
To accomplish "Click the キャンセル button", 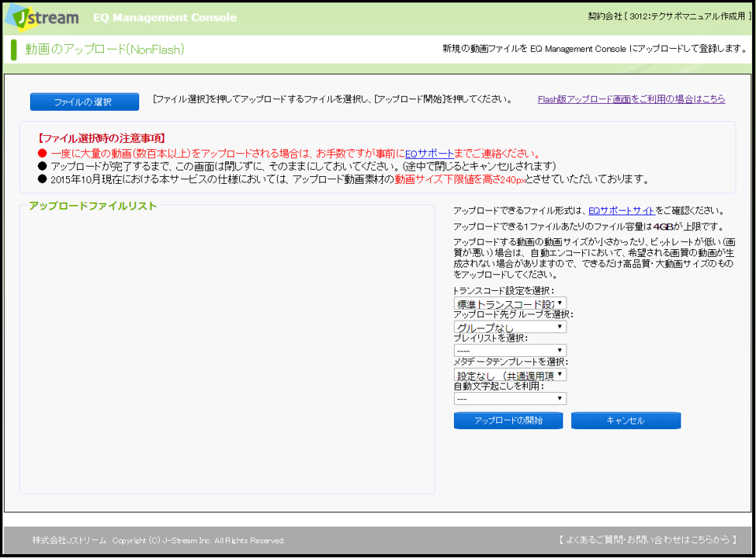I will click(626, 421).
